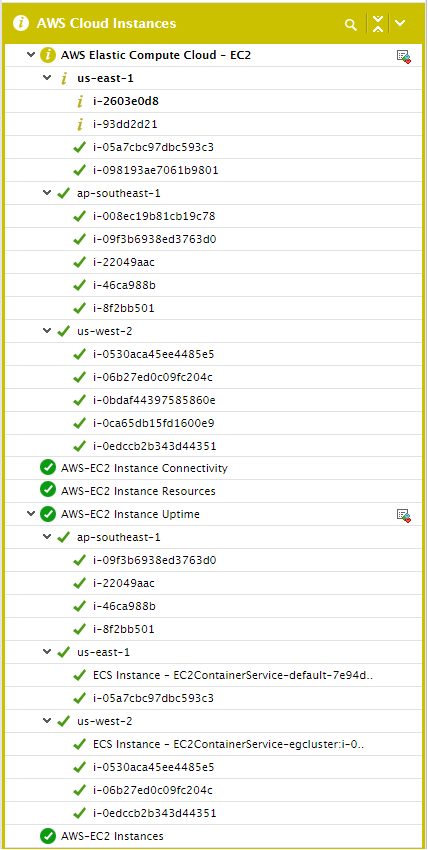Select instance i-0bdaf44397585860e
The width and height of the screenshot is (428, 850).
154,400
